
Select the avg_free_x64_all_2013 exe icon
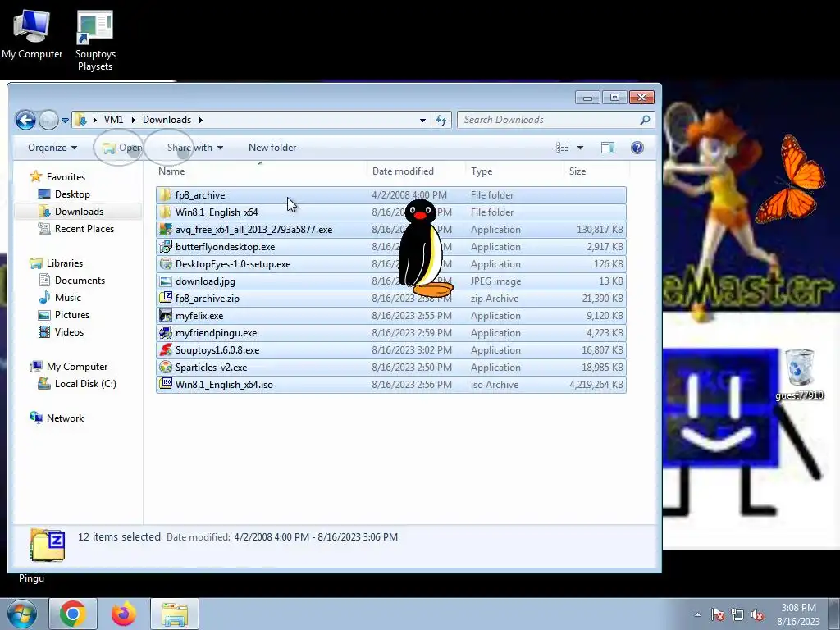point(166,230)
